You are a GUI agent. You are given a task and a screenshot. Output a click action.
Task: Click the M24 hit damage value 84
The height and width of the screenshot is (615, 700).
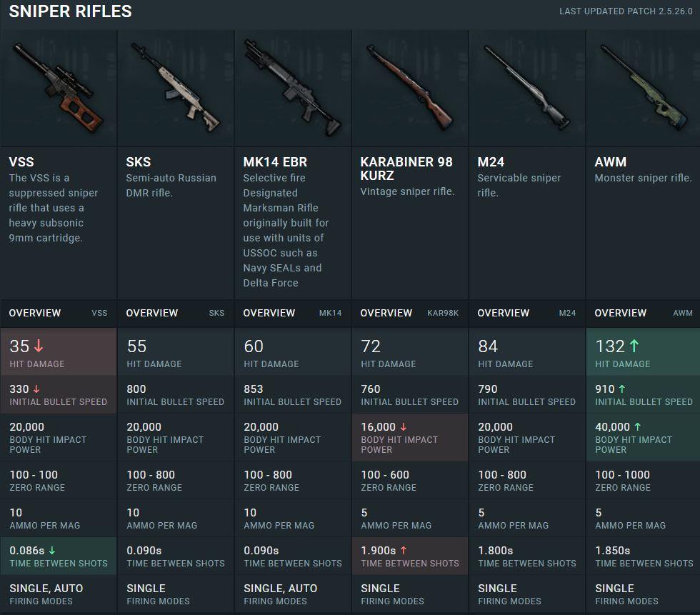488,346
